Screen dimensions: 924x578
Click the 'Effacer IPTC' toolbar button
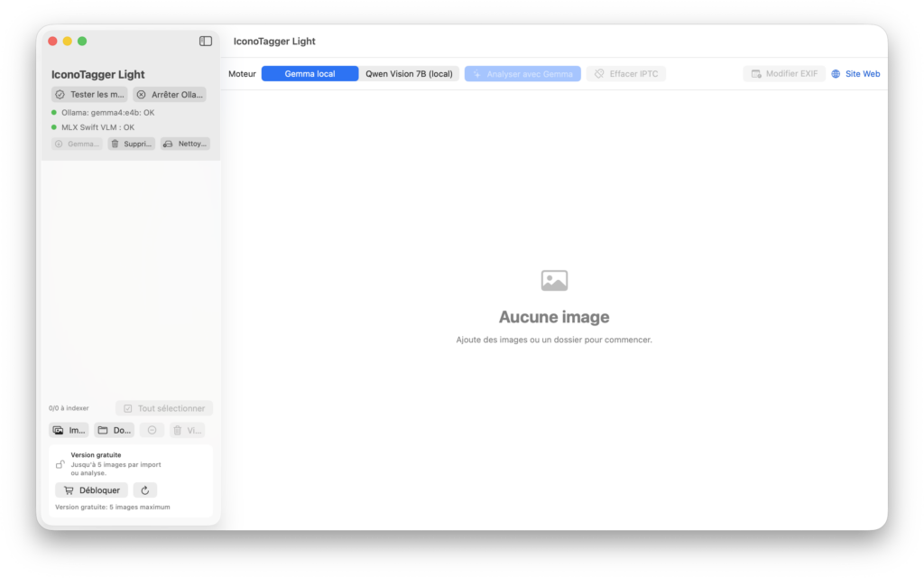tap(626, 74)
